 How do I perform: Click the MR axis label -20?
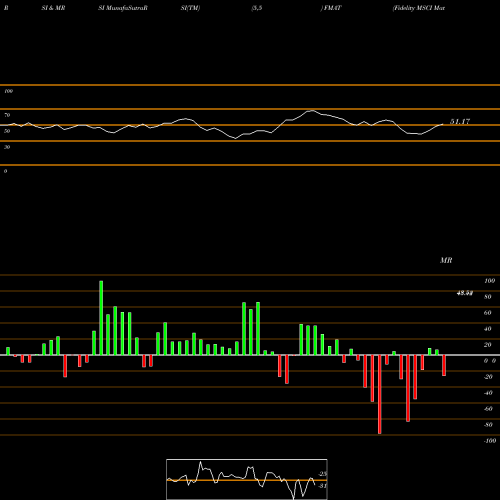tap(488, 377)
